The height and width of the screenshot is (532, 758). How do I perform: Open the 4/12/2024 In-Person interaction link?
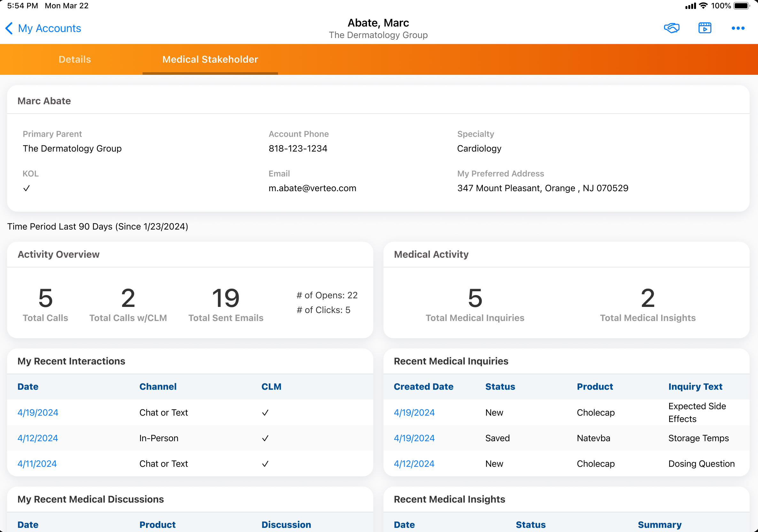(x=38, y=438)
